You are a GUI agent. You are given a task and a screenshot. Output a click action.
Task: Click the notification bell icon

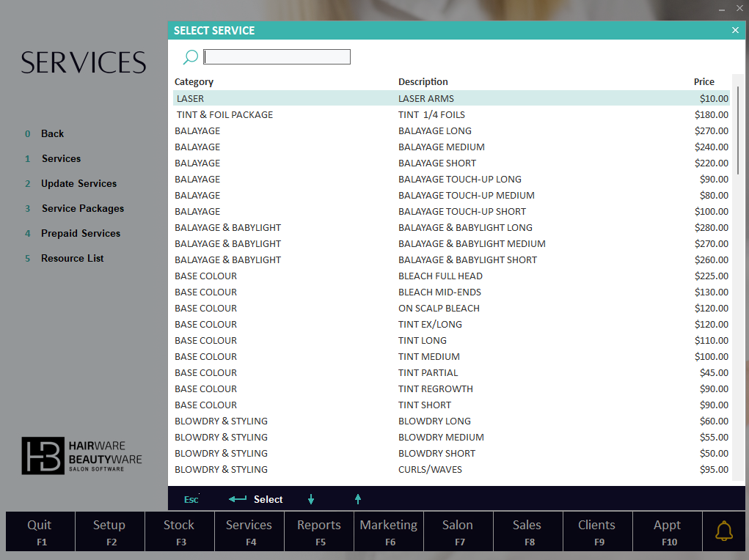(x=724, y=531)
